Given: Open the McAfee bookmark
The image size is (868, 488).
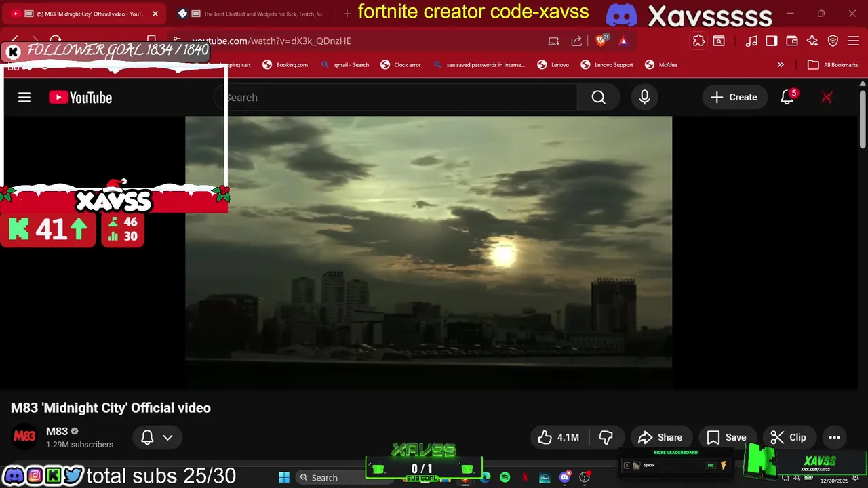Looking at the screenshot, I should point(661,65).
